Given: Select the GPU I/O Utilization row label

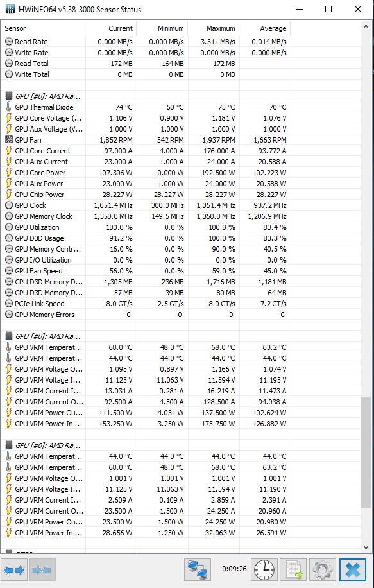Looking at the screenshot, I should click(x=43, y=260).
